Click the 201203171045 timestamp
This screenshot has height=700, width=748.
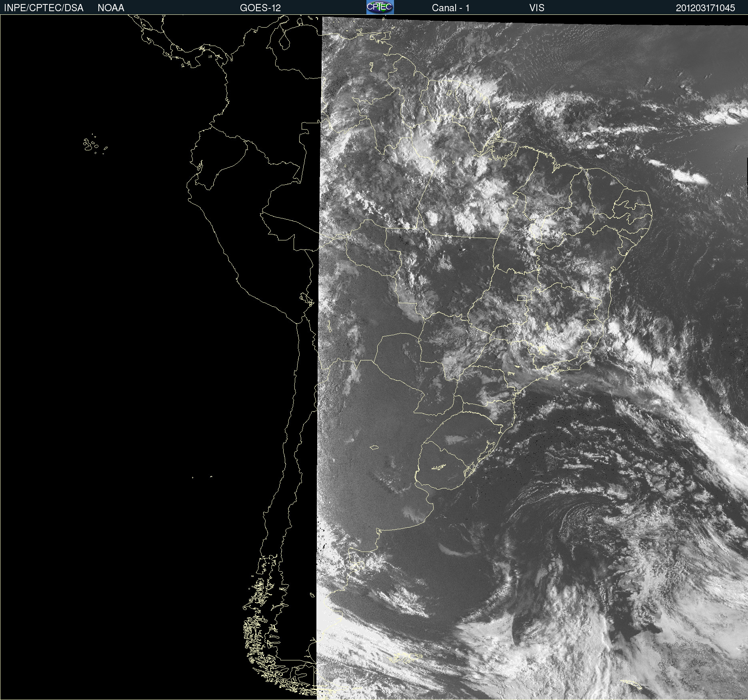[x=706, y=8]
